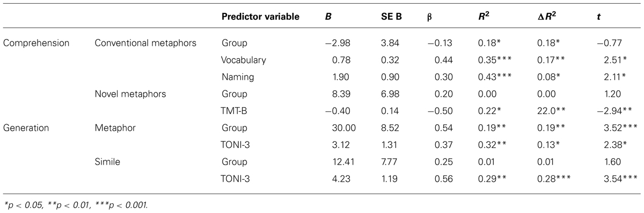This screenshot has height=213, width=644.
Task: Click the Predictor variable column header
Action: point(260,17)
